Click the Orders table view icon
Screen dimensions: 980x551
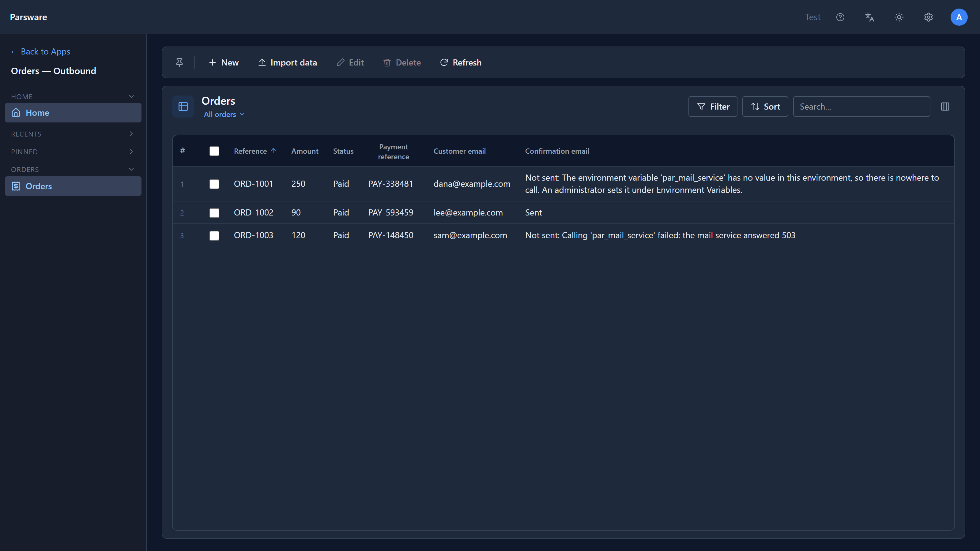(183, 107)
